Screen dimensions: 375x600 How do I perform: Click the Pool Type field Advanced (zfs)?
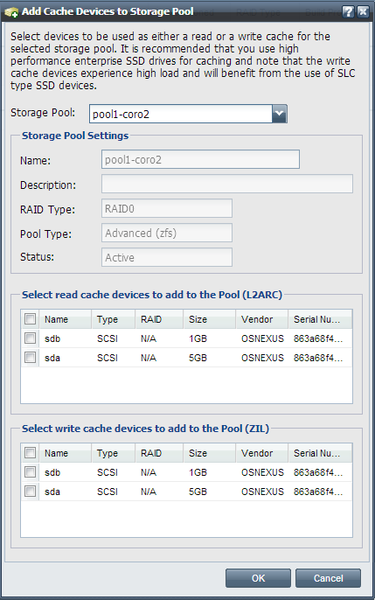point(167,233)
